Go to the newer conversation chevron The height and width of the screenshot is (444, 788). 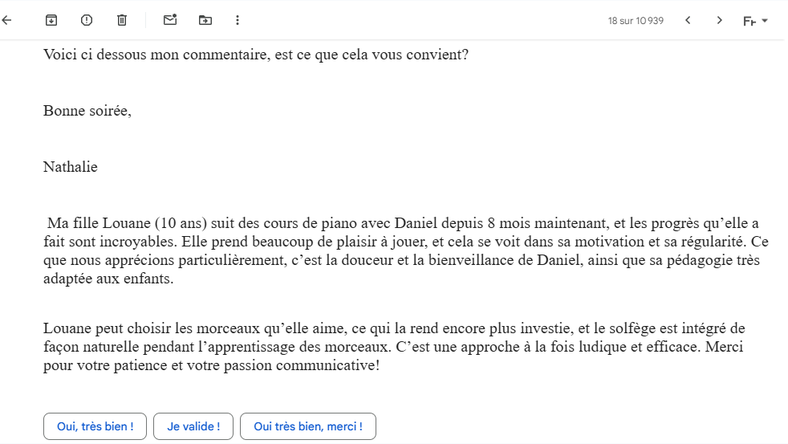point(688,20)
